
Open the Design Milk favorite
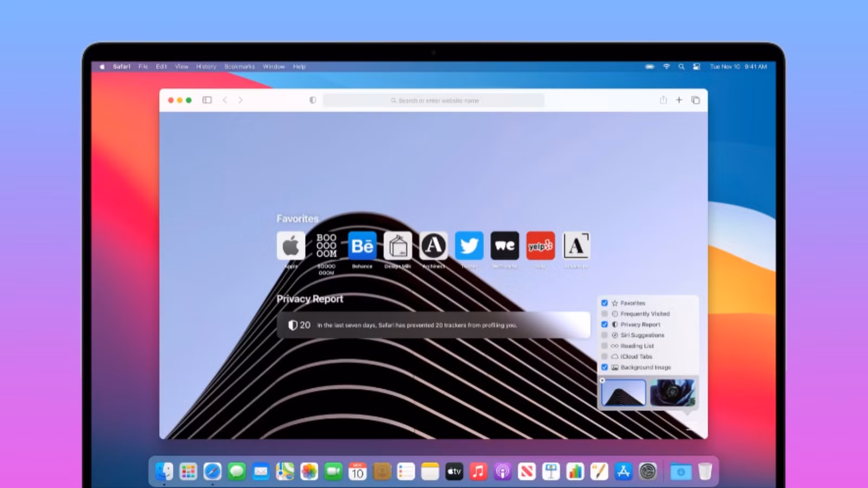398,246
